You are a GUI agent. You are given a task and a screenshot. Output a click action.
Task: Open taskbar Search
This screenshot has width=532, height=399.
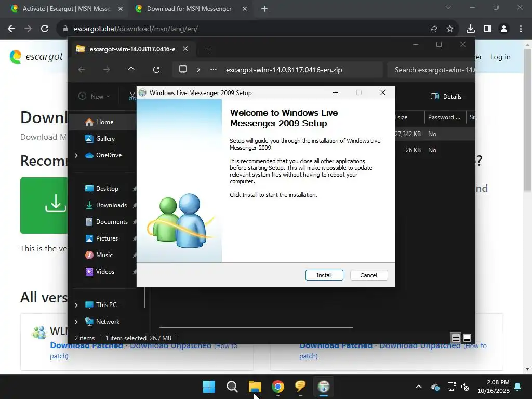[232, 387]
